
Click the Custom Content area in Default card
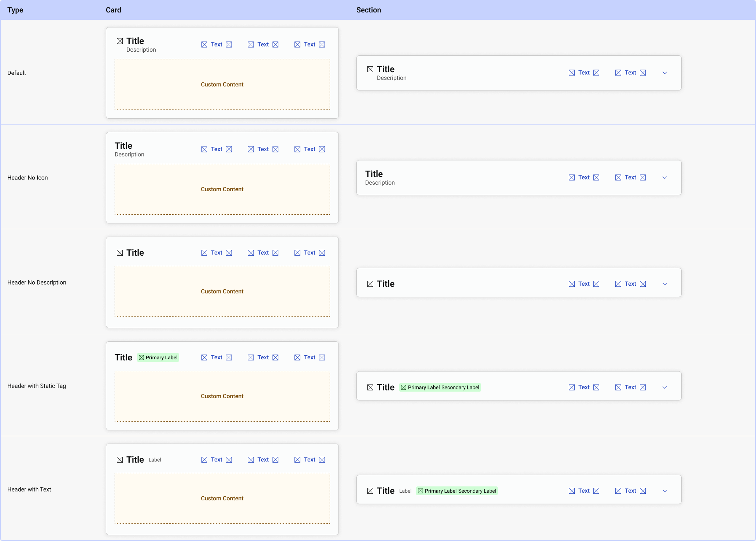click(x=222, y=85)
